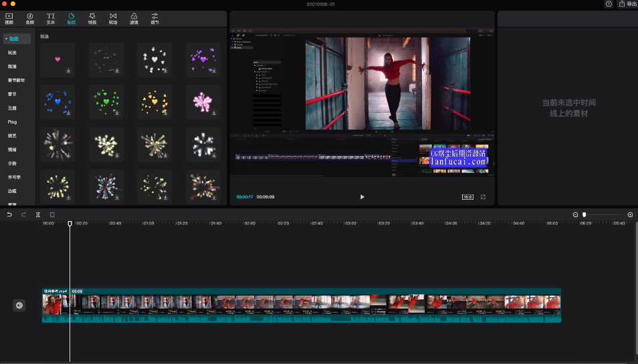Play the preview video
Screen dimensions: 638x364
click(x=362, y=196)
